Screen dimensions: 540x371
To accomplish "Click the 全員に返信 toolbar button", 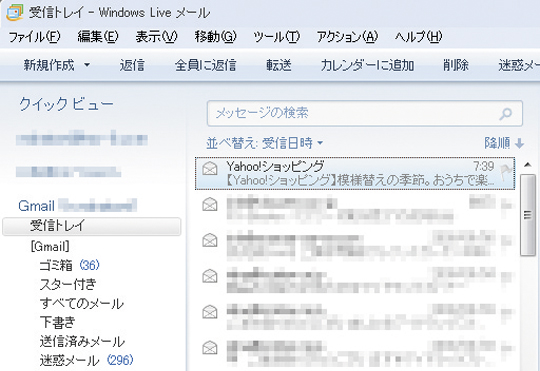I will pyautogui.click(x=206, y=65).
